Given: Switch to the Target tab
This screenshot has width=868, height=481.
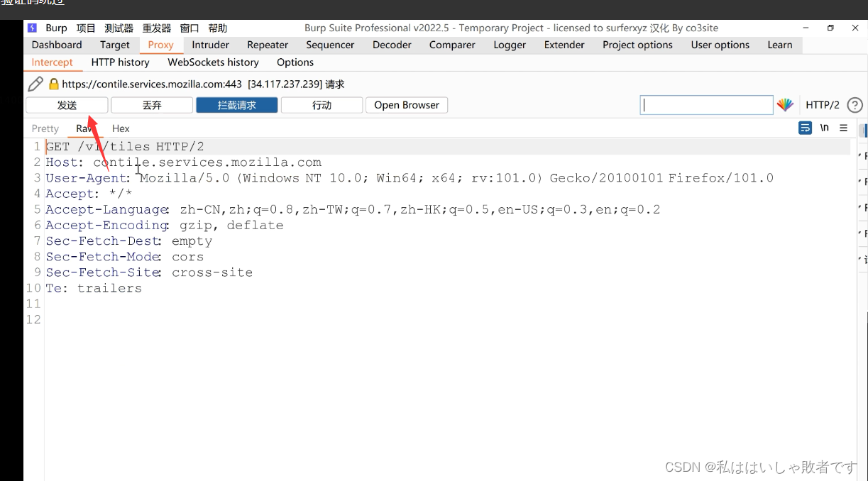Looking at the screenshot, I should [x=115, y=45].
